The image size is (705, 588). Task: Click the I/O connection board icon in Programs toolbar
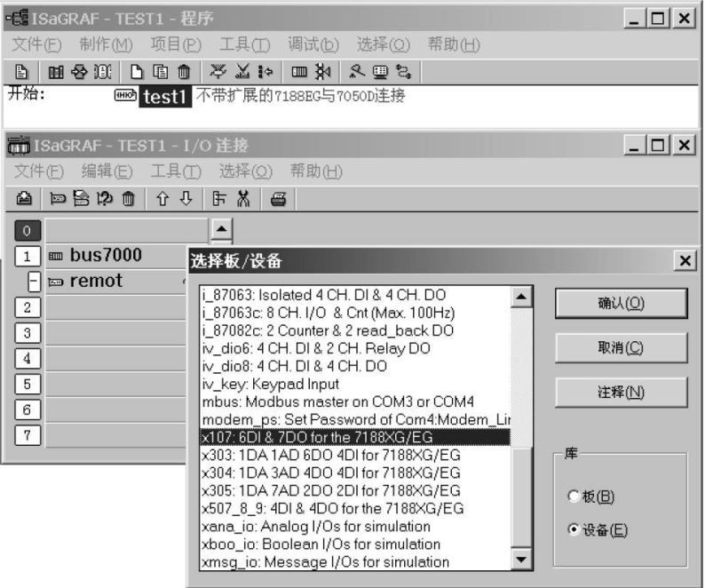click(299, 72)
